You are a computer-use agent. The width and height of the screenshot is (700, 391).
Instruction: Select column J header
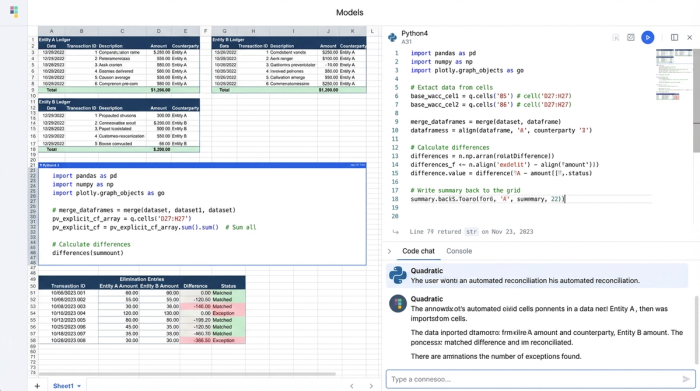(328, 31)
